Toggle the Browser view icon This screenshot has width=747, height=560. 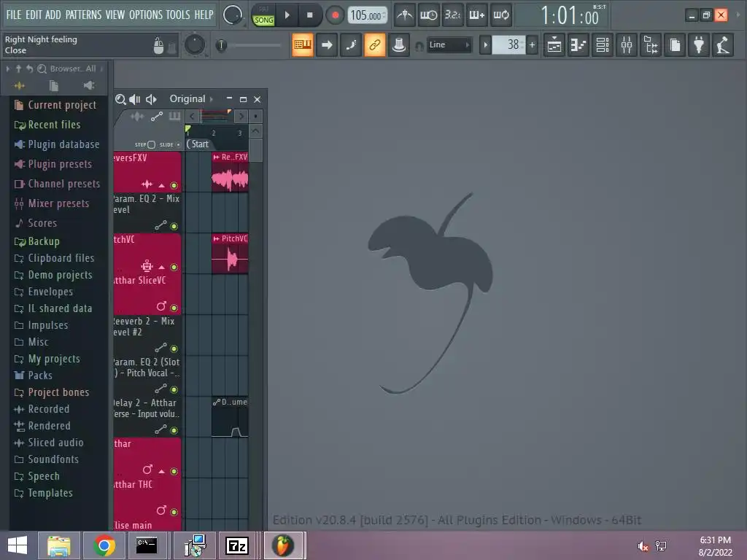651,44
